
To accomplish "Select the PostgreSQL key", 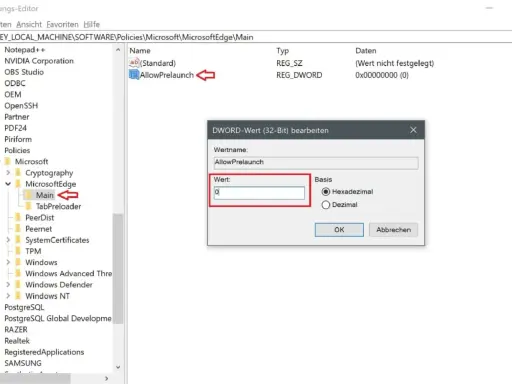I will coord(24,307).
